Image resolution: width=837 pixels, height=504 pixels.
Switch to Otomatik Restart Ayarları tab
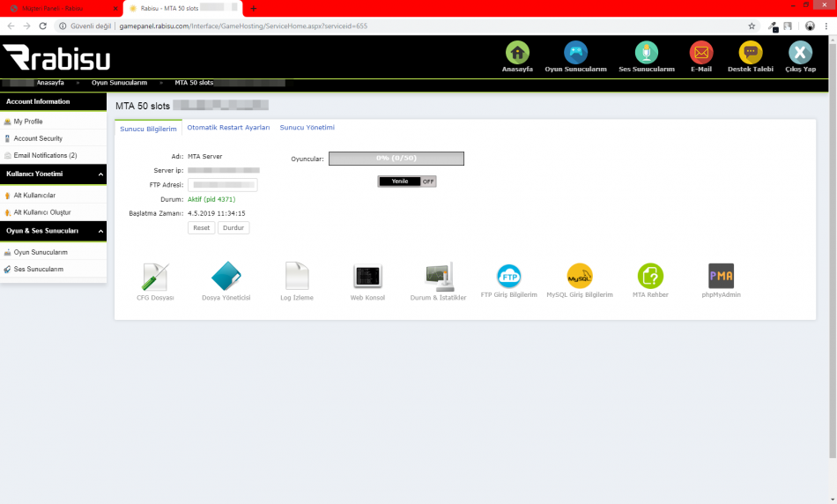click(x=228, y=127)
